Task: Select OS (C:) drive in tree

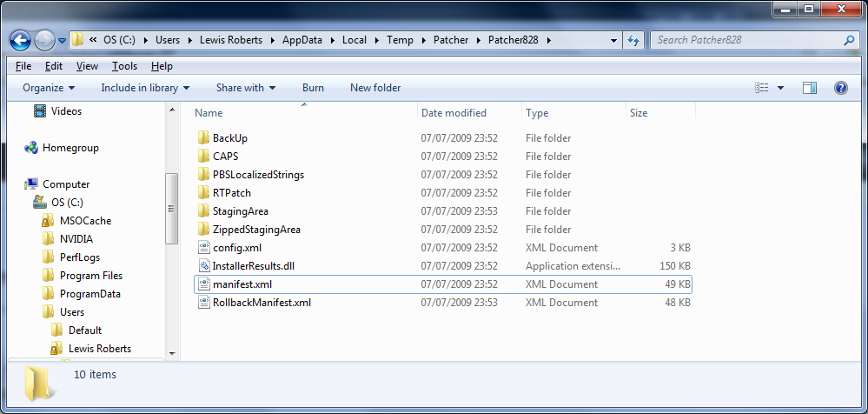Action: (58, 203)
